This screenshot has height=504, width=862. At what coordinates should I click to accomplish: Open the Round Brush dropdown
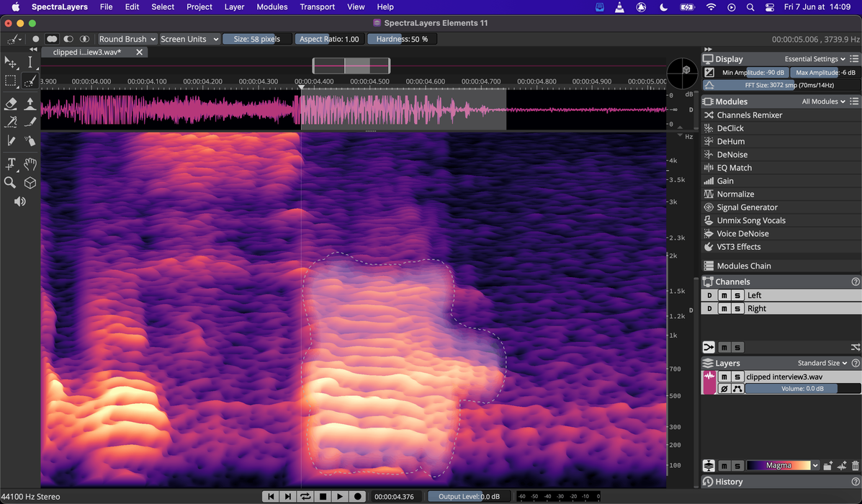pos(127,39)
